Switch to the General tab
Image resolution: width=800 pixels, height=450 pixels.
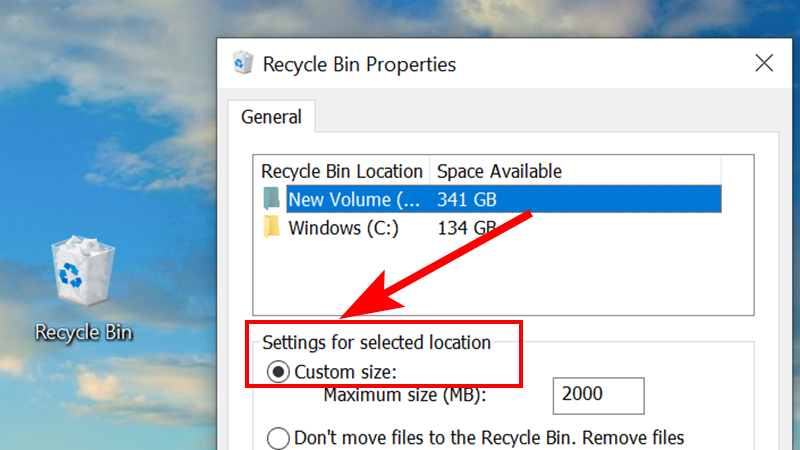[271, 117]
